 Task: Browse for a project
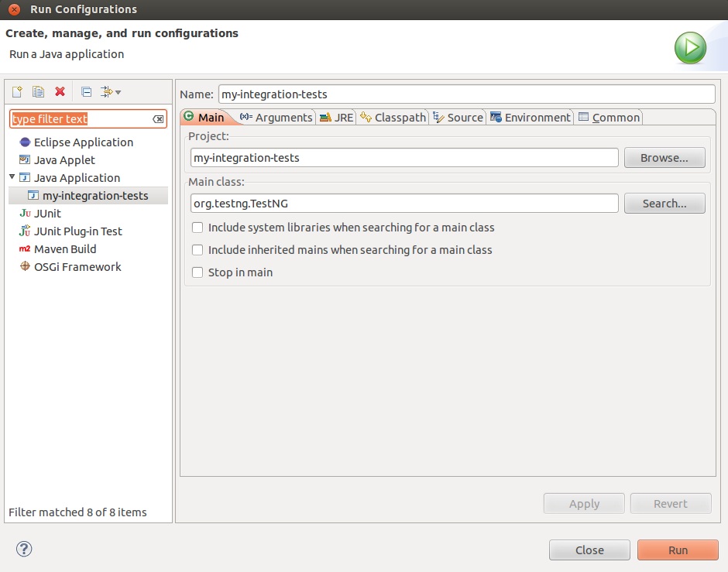pyautogui.click(x=664, y=157)
